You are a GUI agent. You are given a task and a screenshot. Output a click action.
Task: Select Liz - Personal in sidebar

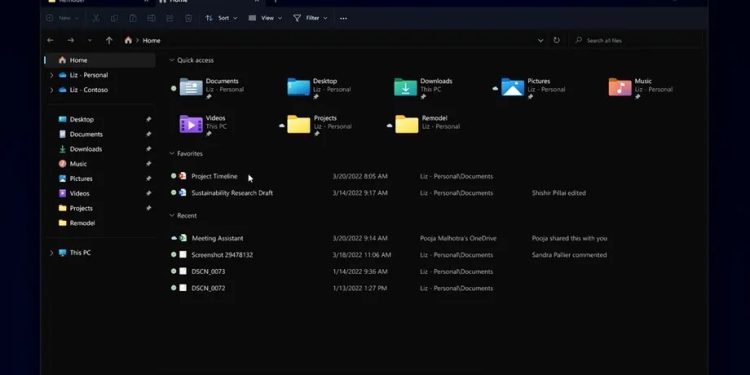88,75
